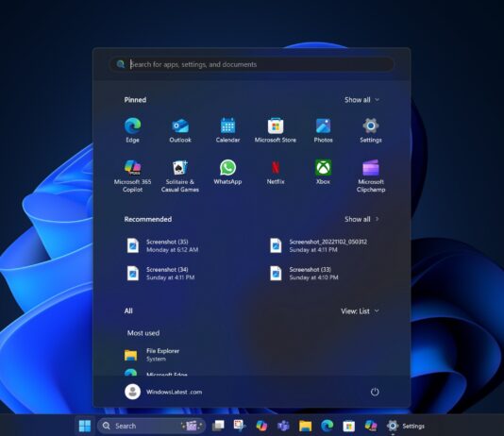Image resolution: width=504 pixels, height=436 pixels.
Task: Expand the Pinned Show all dropdown
Action: [361, 100]
